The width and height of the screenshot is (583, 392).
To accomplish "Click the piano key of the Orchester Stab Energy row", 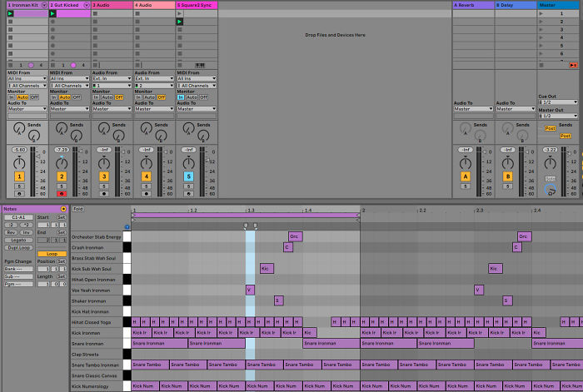I will pos(127,236).
